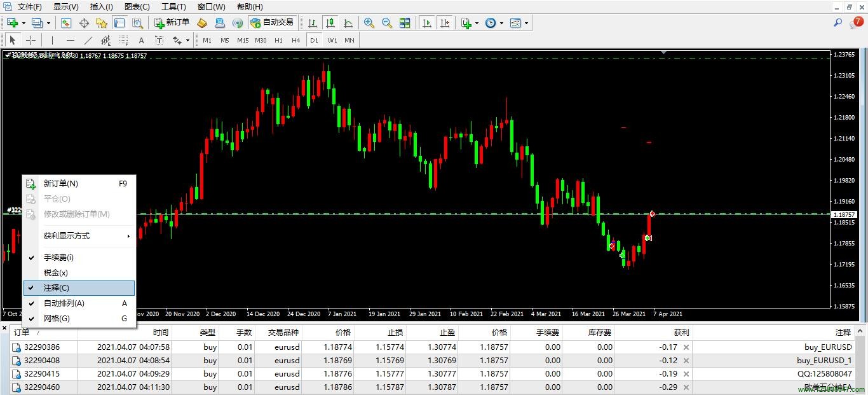
Task: Open the Data Window crosshair-circle icon
Action: [84, 23]
